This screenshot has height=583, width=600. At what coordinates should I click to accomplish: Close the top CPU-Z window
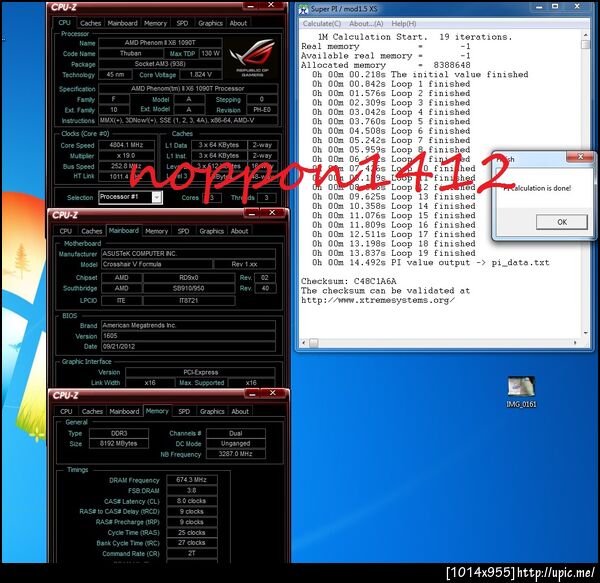pos(271,5)
